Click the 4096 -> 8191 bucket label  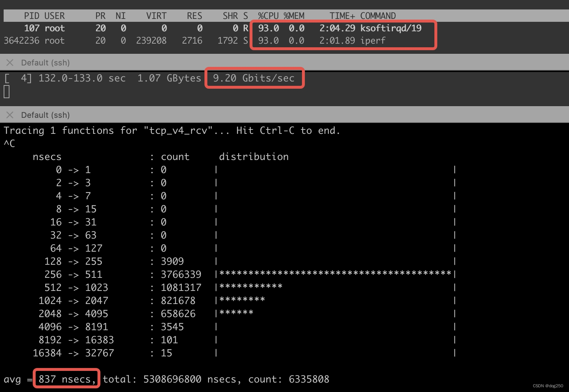pos(73,327)
